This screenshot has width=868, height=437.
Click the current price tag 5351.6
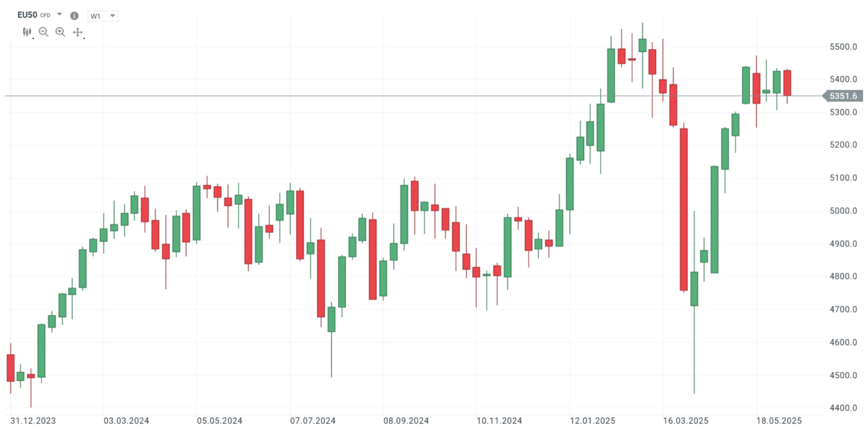(x=843, y=96)
